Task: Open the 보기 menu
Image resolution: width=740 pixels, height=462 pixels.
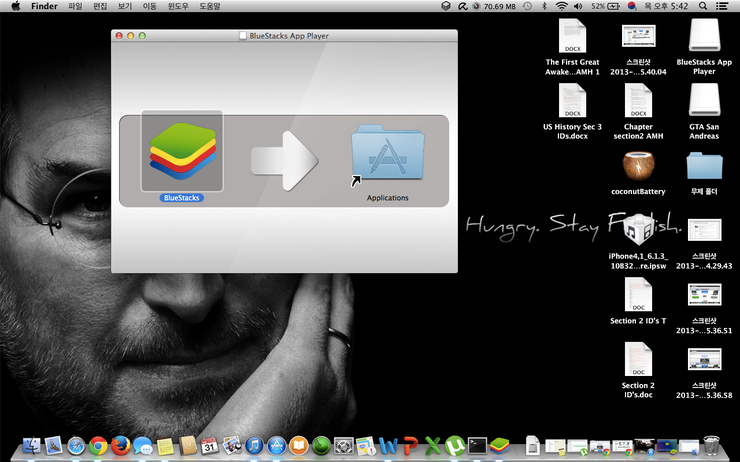Action: (x=125, y=6)
